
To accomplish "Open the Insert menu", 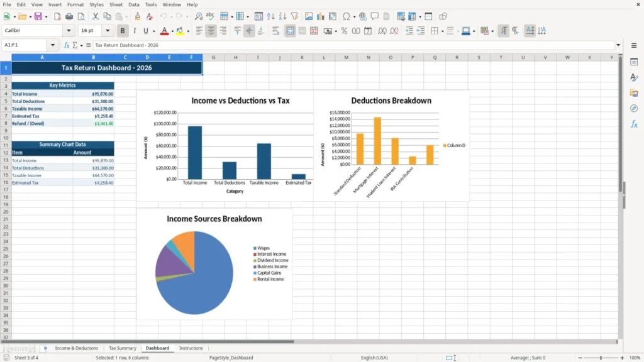I will [x=55, y=4].
